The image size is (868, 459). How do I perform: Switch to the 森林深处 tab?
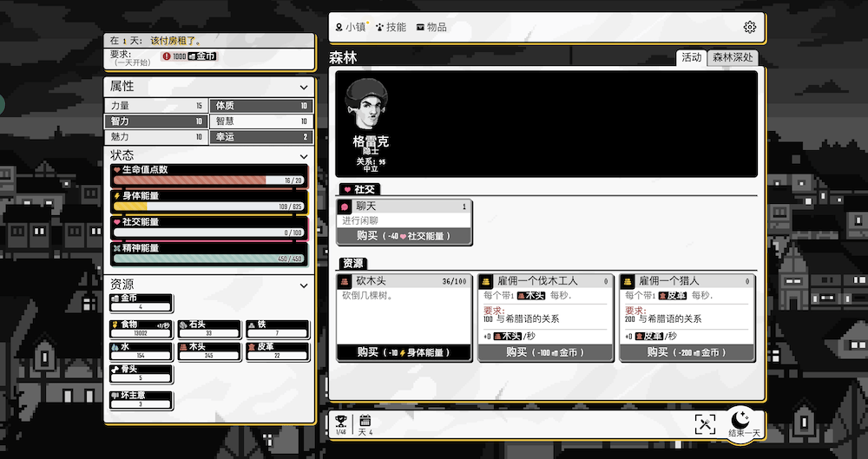(733, 57)
